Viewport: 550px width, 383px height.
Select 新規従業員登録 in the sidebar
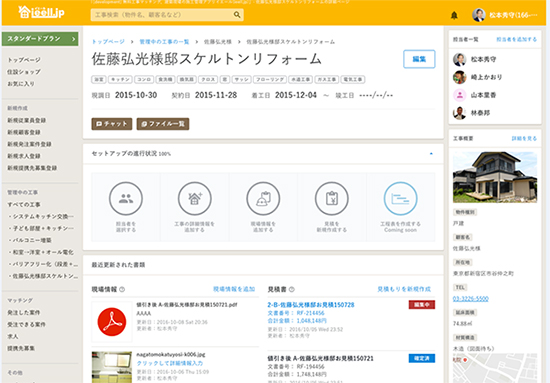(x=27, y=120)
